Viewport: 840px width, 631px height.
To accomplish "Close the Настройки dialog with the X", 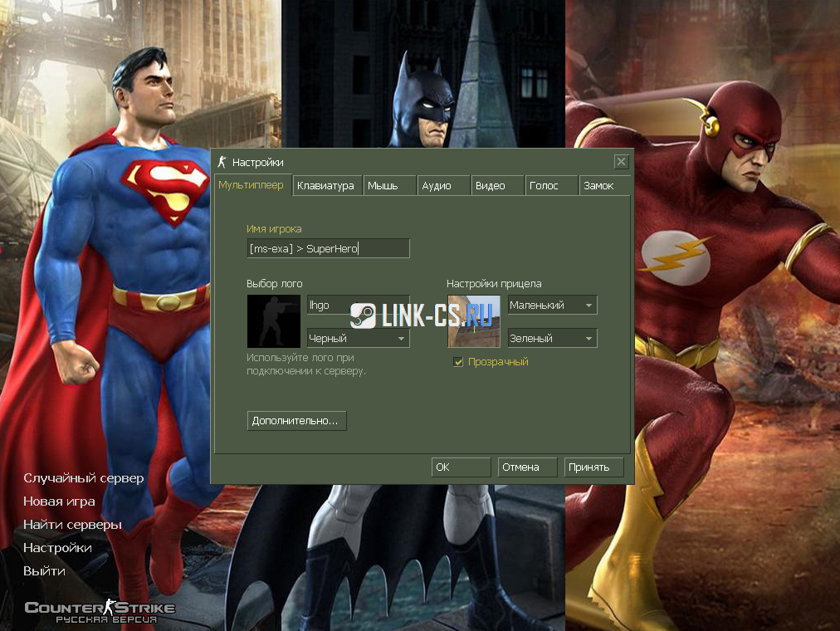I will click(x=621, y=162).
